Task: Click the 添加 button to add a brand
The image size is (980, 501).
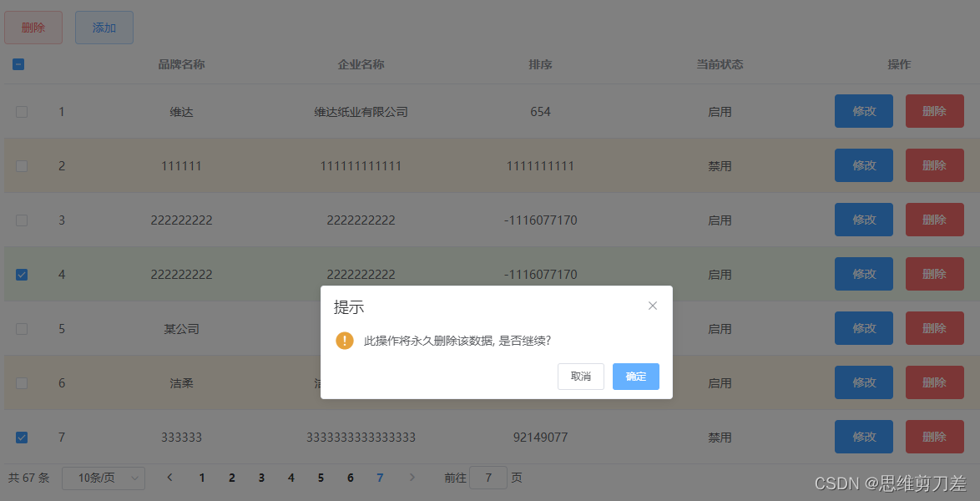Action: (x=104, y=27)
